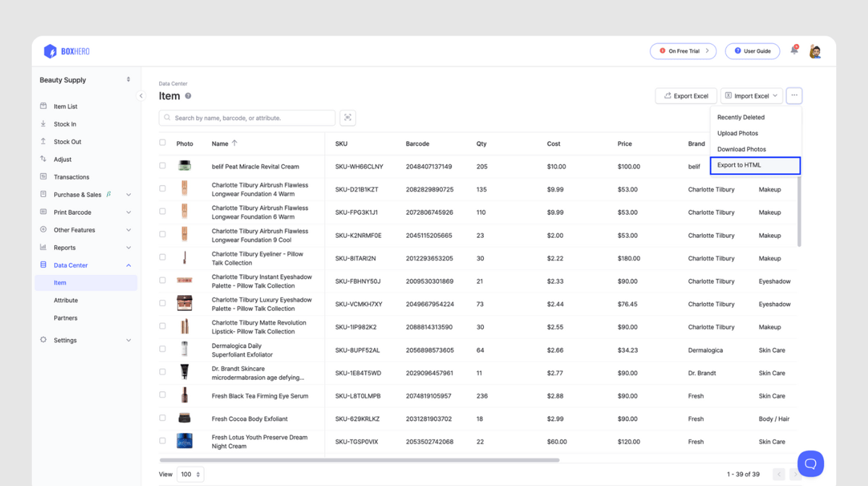This screenshot has width=868, height=486.
Task: Select Recently Deleted menu entry
Action: pyautogui.click(x=741, y=117)
